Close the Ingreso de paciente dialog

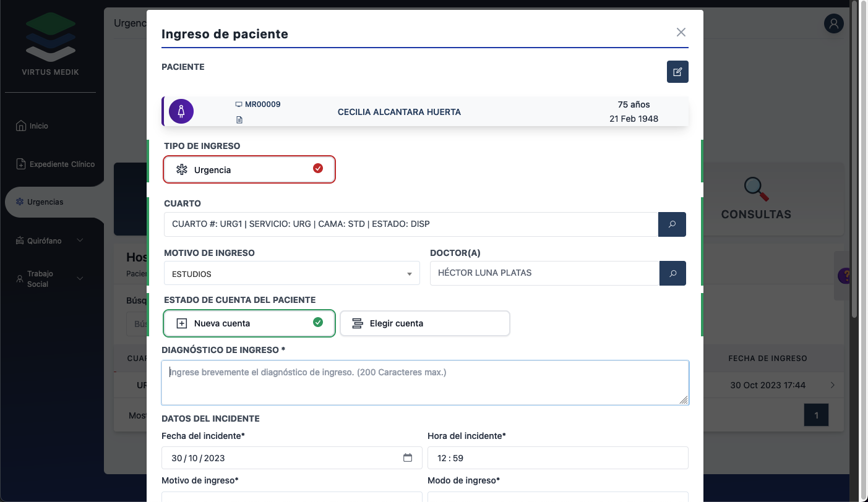coord(681,32)
